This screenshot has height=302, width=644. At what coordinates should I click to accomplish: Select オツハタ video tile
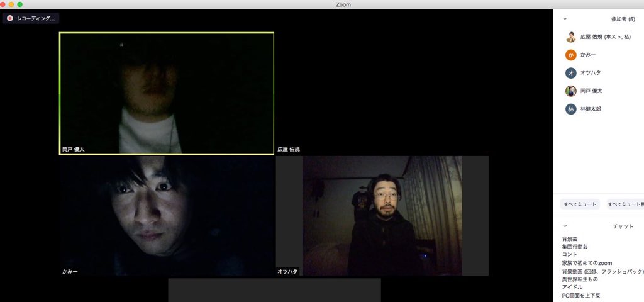[x=382, y=216]
